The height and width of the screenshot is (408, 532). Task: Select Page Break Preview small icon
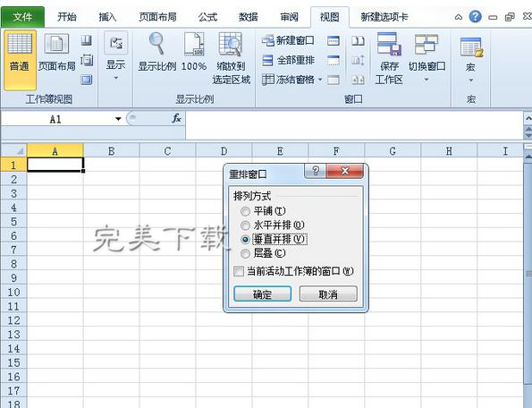pos(87,41)
